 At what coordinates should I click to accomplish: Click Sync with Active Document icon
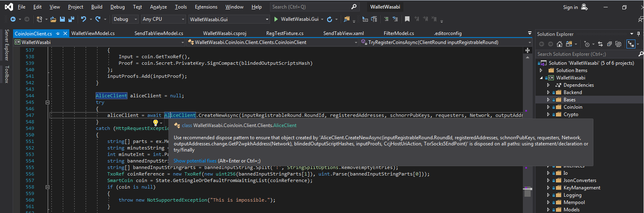(600, 44)
